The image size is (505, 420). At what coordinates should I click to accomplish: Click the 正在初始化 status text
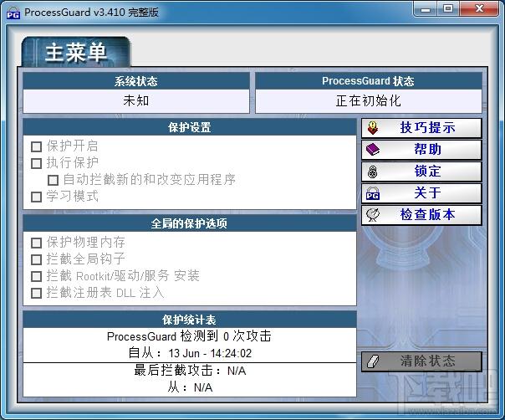369,101
